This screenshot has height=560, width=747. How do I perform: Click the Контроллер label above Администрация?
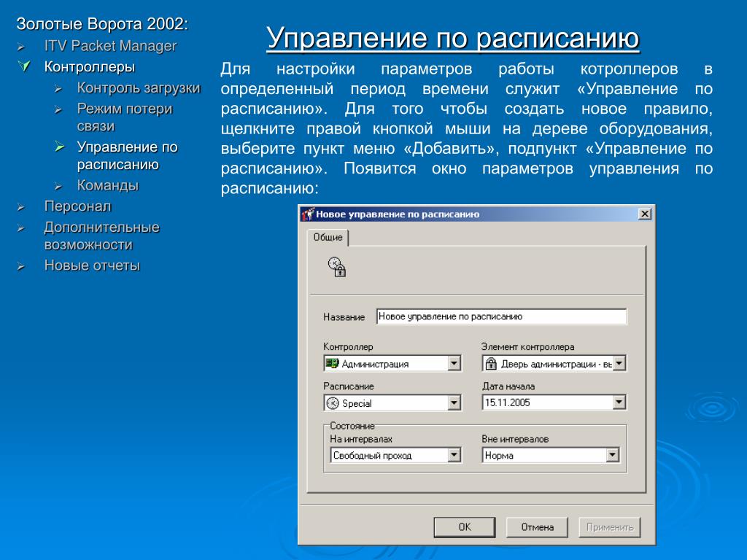click(x=348, y=346)
